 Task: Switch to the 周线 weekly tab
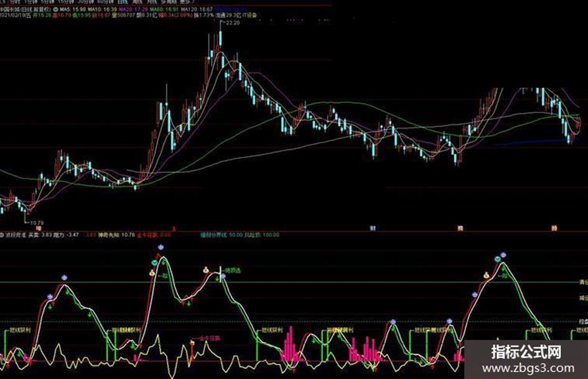138,2
